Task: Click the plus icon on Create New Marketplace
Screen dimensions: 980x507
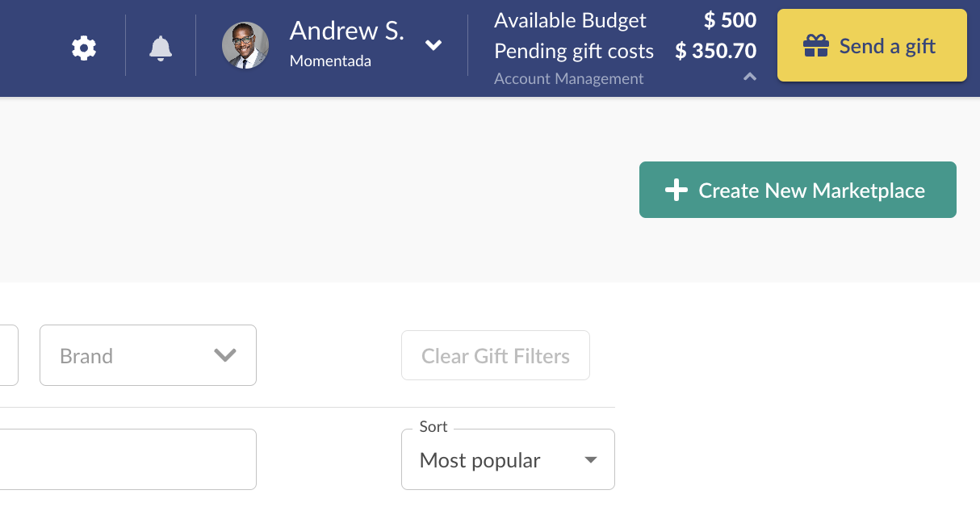Action: point(676,191)
